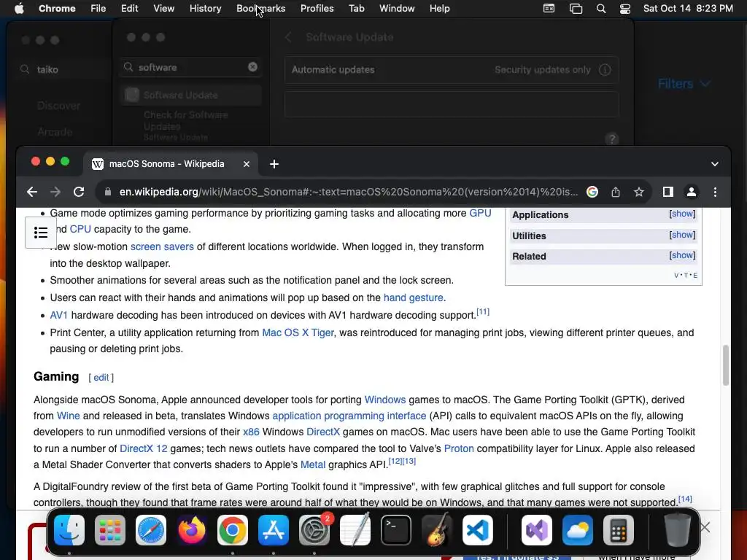Image resolution: width=747 pixels, height=560 pixels.
Task: Open application programming interface link
Action: (x=349, y=416)
